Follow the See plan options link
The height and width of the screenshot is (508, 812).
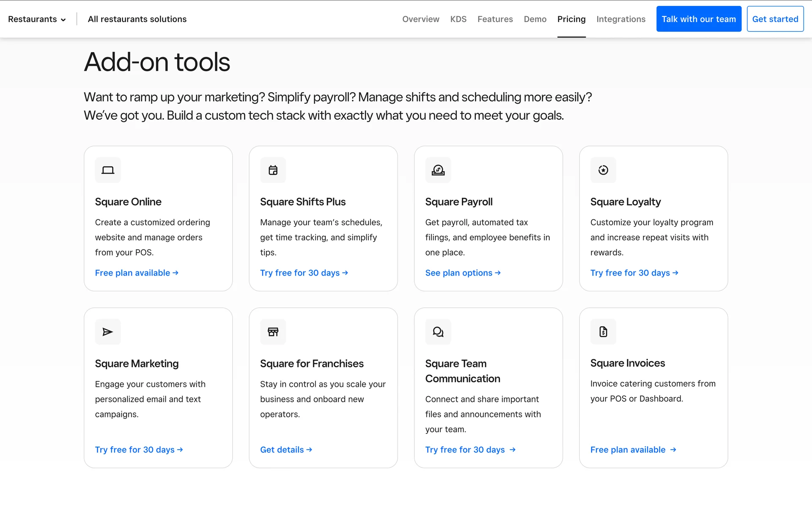463,273
